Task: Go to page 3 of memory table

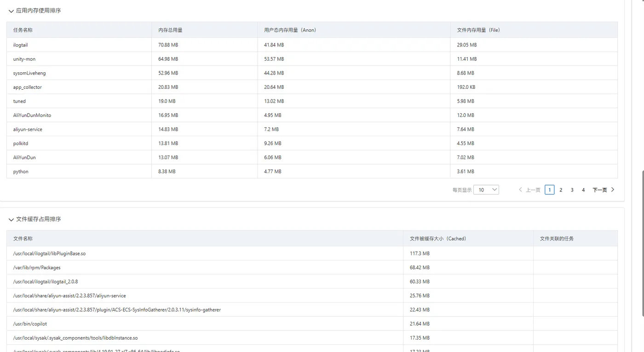Action: pos(572,190)
